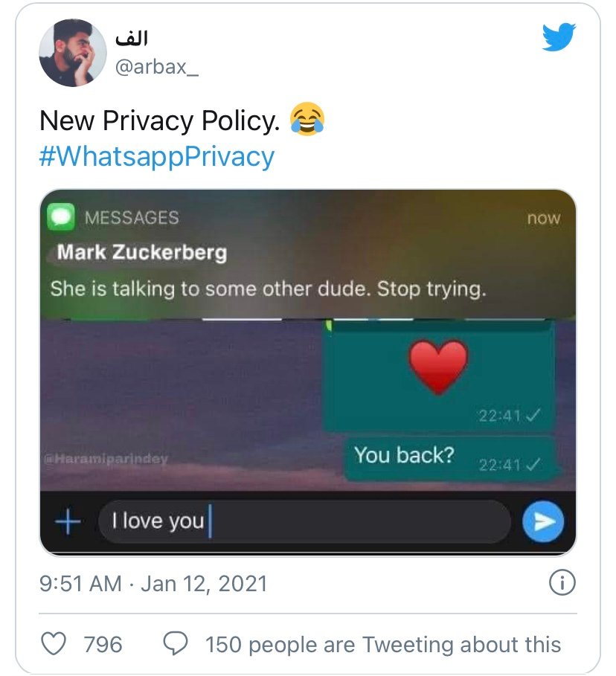Click the 9:51 AM · Jan 12, 2021 timestamp
Image resolution: width=616 pixels, height=676 pixels.
(153, 583)
